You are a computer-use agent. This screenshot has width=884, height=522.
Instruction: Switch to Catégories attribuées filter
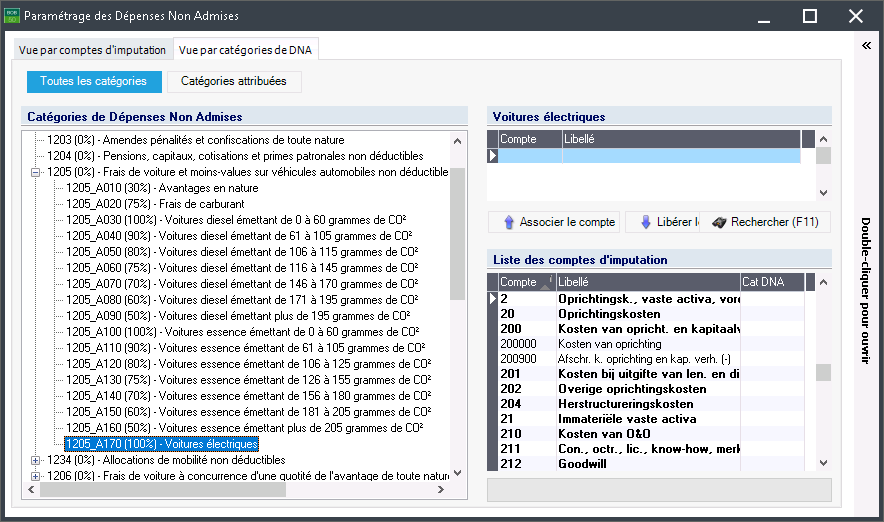tap(233, 81)
